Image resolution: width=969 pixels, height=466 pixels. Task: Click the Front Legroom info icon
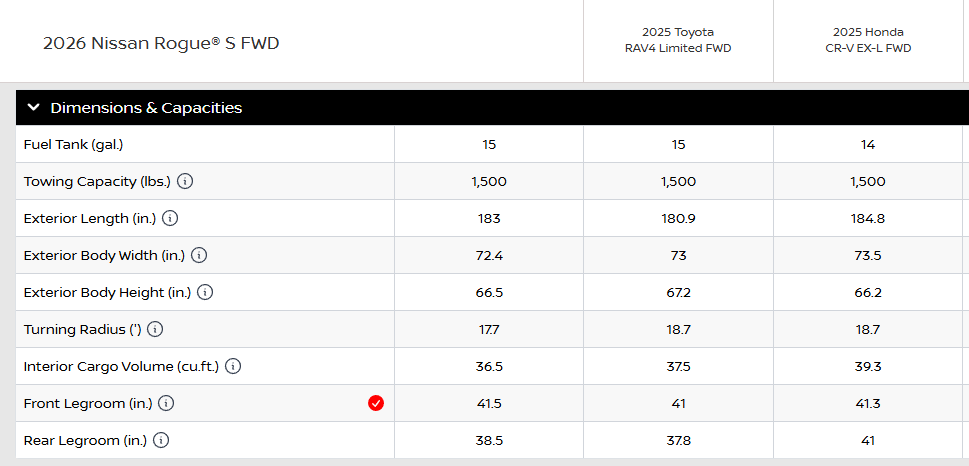[166, 403]
